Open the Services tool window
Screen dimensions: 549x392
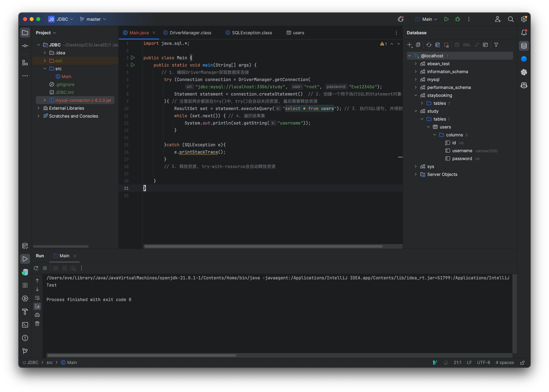(25, 298)
